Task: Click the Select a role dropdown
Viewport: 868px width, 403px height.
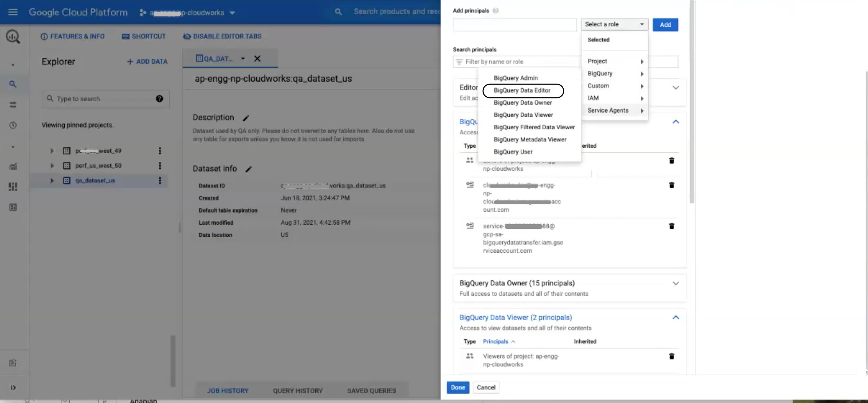Action: [x=613, y=24]
